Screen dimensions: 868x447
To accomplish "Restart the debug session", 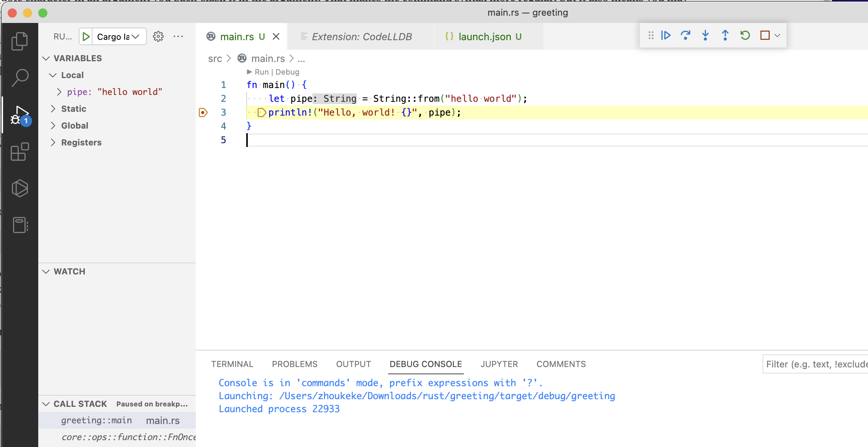I will (x=745, y=36).
